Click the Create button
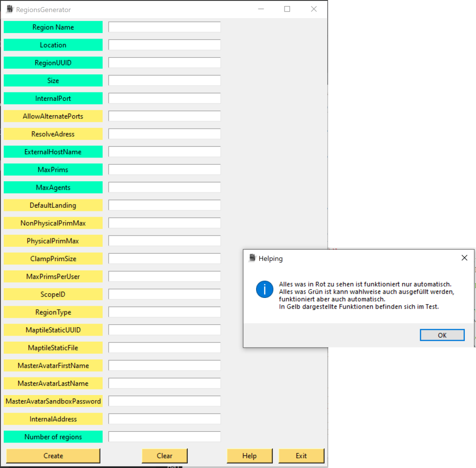The width and height of the screenshot is (476, 468). coord(53,456)
